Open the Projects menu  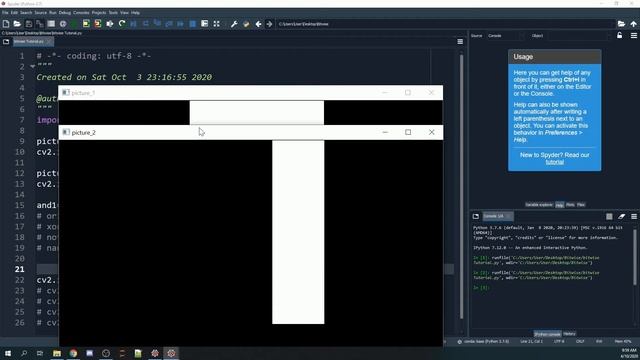[x=99, y=13]
